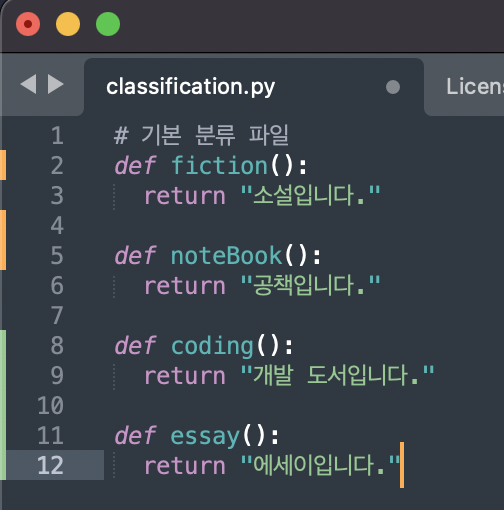Screen dimensions: 504x510
Task: Click the comment '# 기본 분류 파일'
Action: tap(201, 135)
